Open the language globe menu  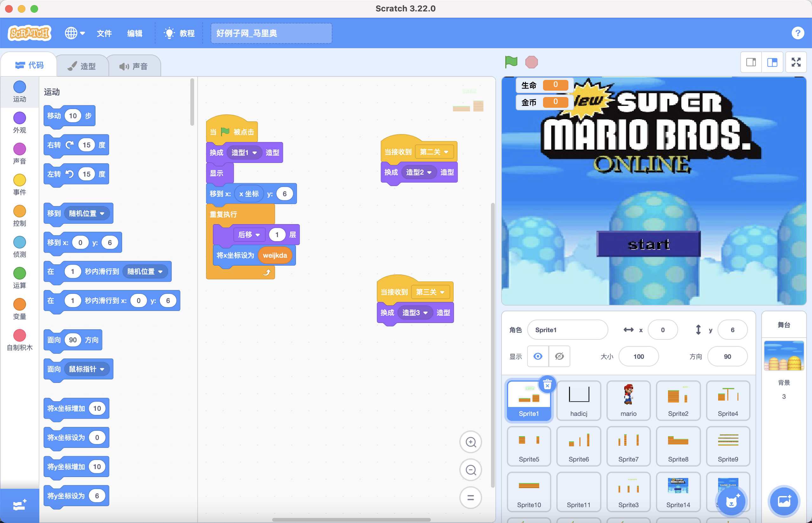tap(75, 33)
